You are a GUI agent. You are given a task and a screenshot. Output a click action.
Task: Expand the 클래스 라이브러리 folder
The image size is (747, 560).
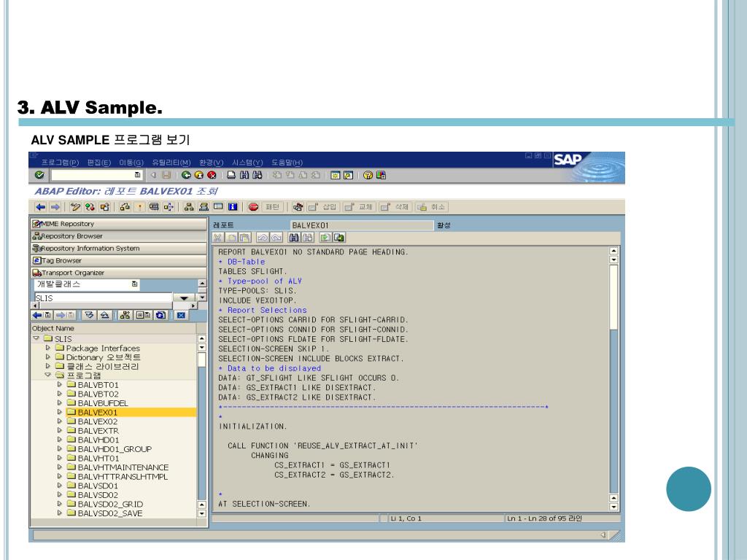(x=47, y=366)
